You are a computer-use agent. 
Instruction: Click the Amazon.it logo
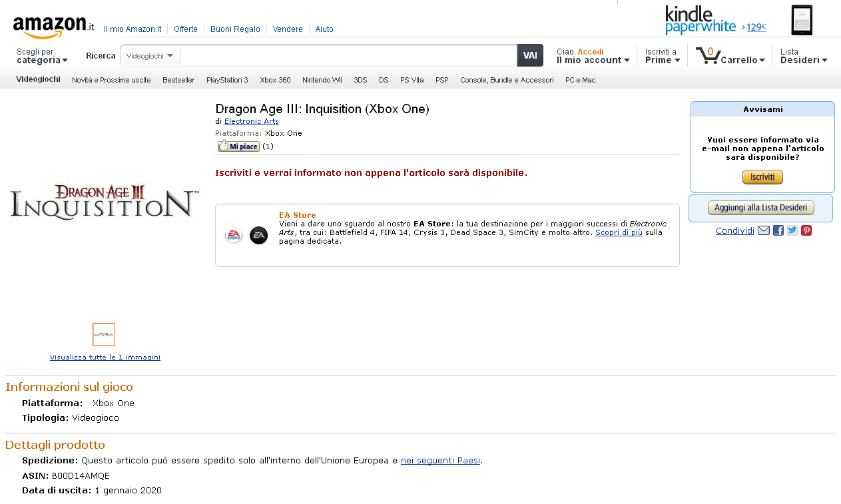tap(53, 27)
